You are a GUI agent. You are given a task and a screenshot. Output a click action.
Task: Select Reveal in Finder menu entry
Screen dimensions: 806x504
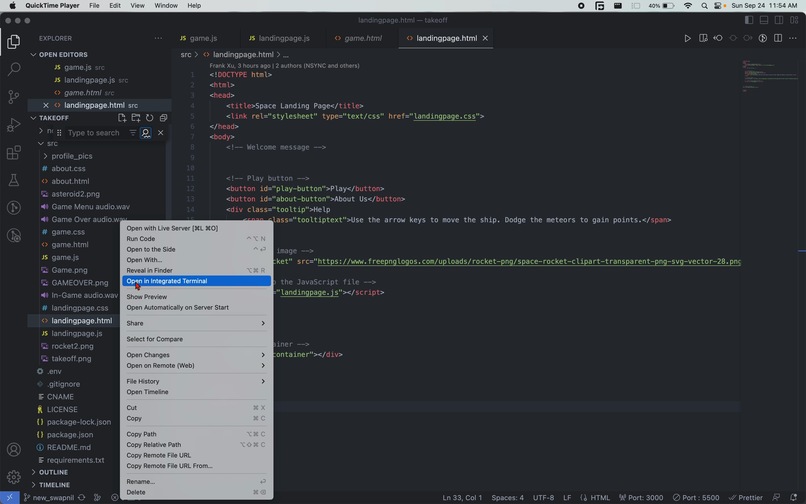[x=196, y=270]
